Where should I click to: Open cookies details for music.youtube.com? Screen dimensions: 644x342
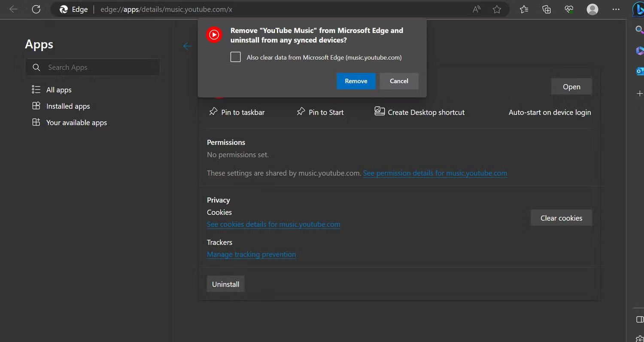point(273,224)
